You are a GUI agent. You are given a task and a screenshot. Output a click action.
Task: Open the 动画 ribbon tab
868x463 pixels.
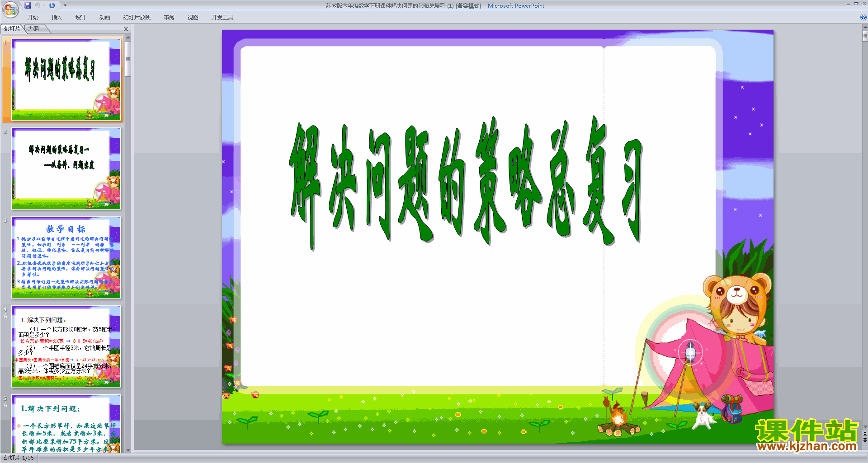[104, 18]
